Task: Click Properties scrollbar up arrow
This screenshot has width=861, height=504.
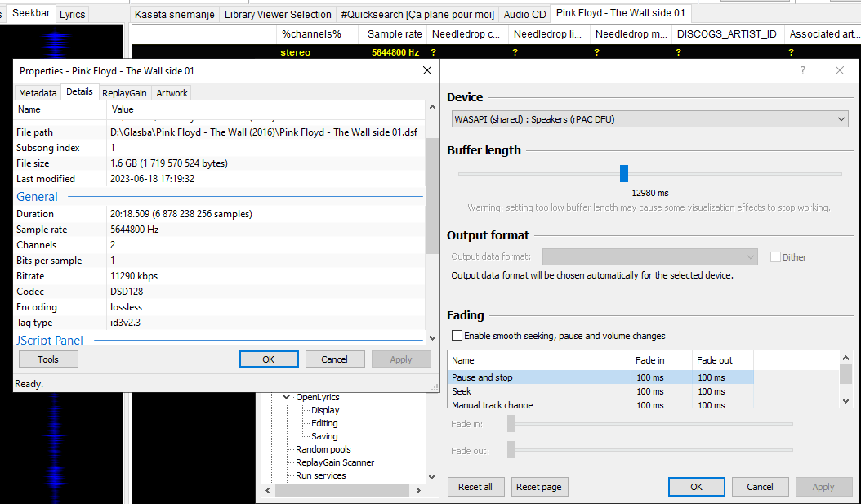Action: [x=432, y=108]
